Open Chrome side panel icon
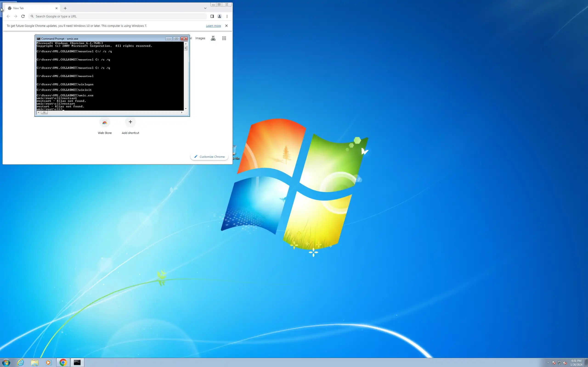Screen dimensions: 588x367 coord(212,16)
